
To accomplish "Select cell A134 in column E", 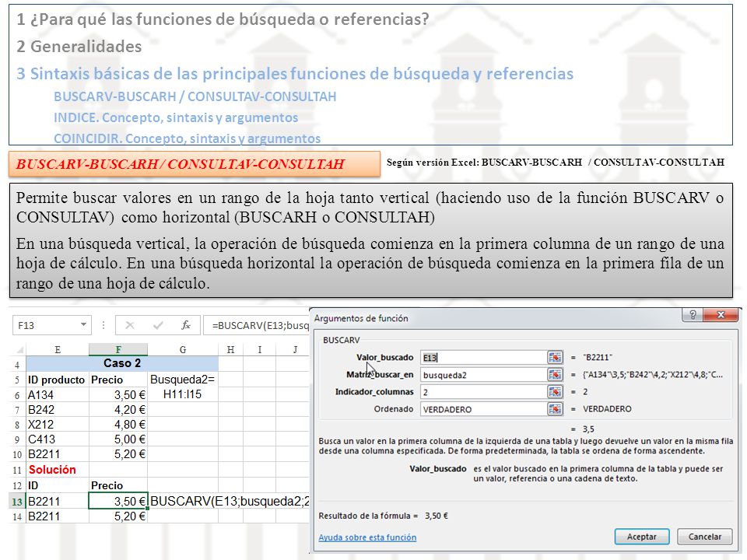I will (x=58, y=395).
